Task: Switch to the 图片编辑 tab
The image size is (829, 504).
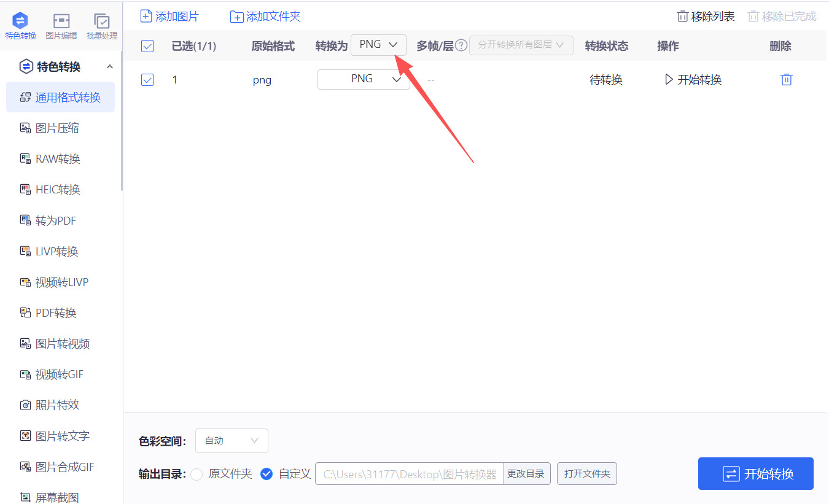Action: click(61, 25)
